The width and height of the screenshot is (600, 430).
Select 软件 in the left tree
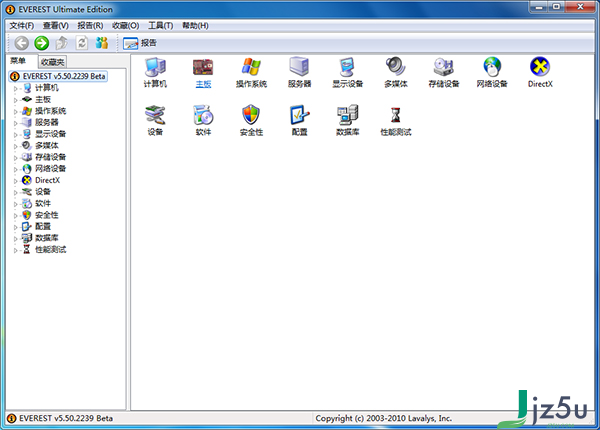tap(43, 203)
